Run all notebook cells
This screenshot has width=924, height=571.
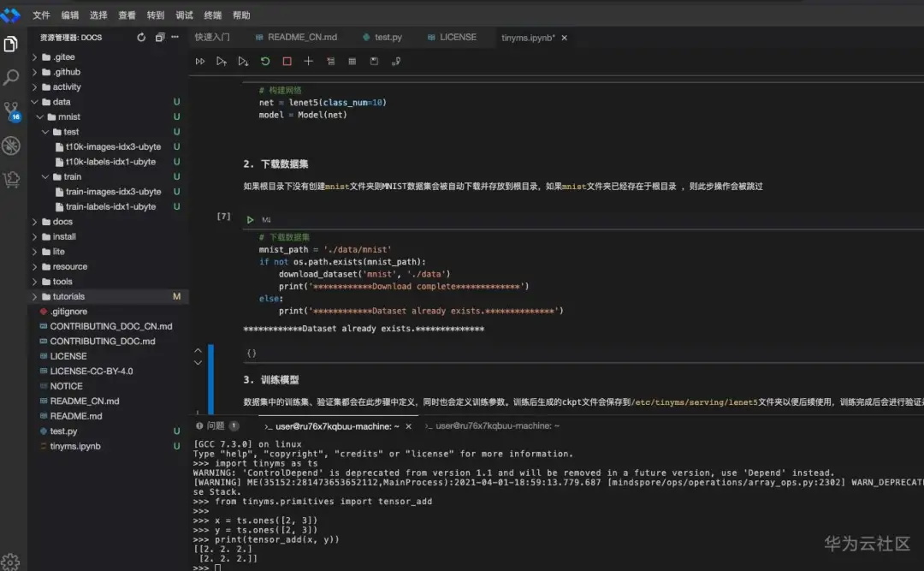tap(200, 62)
